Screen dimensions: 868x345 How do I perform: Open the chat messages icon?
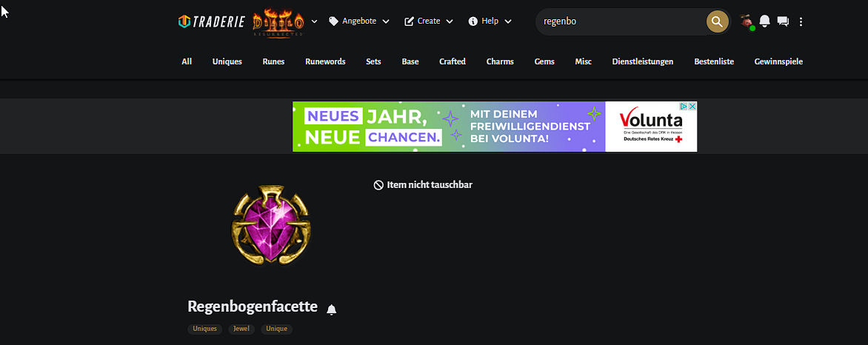[783, 21]
